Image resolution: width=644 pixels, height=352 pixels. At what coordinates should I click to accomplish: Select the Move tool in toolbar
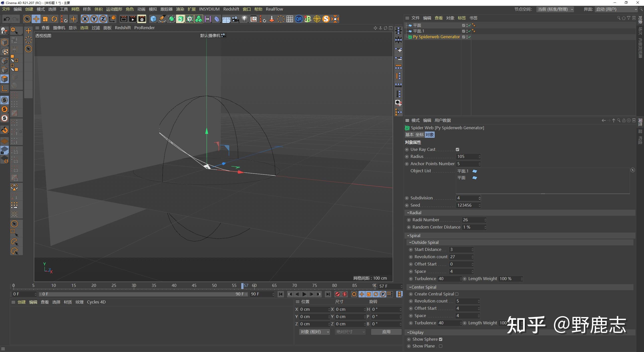tap(36, 19)
